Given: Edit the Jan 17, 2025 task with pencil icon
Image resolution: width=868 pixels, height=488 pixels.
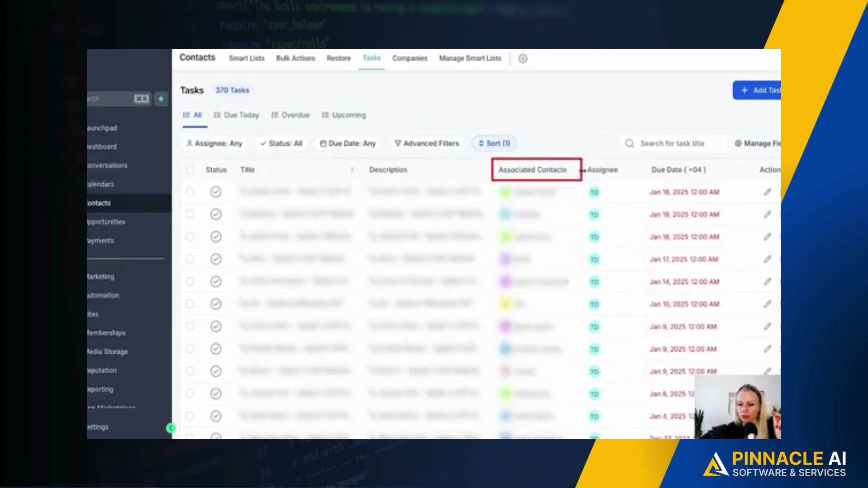Looking at the screenshot, I should pos(768,259).
